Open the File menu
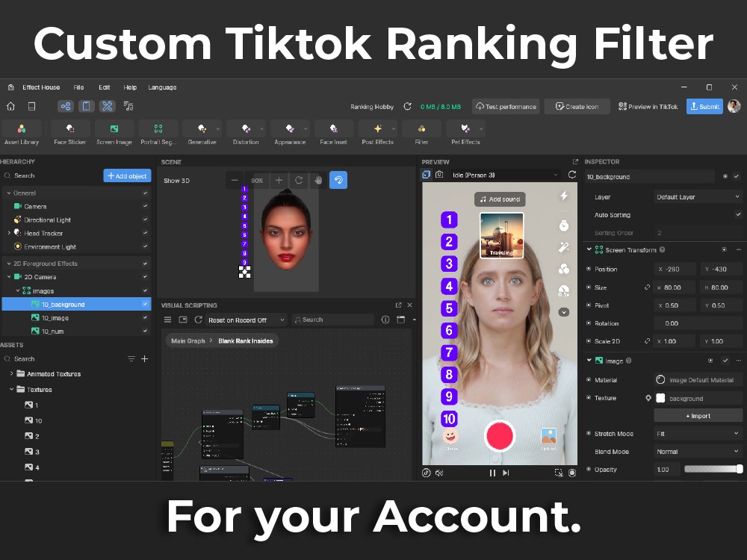747x560 pixels. [78, 87]
